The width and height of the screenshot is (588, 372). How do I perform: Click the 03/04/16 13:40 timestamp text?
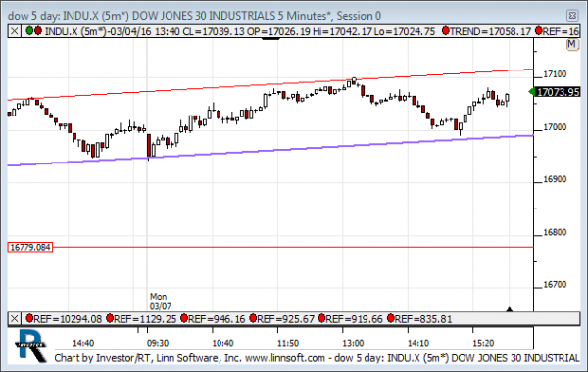pyautogui.click(x=144, y=31)
